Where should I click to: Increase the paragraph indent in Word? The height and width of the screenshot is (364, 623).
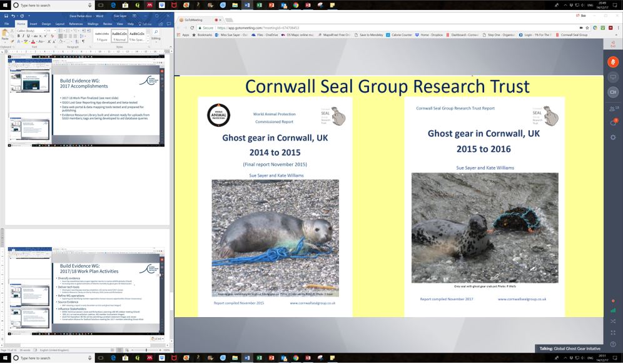[88, 31]
